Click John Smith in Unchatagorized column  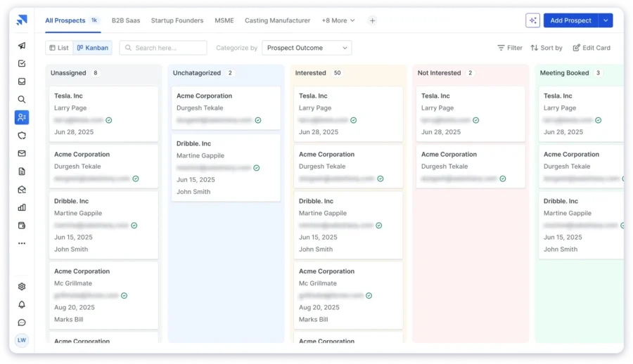tap(193, 192)
